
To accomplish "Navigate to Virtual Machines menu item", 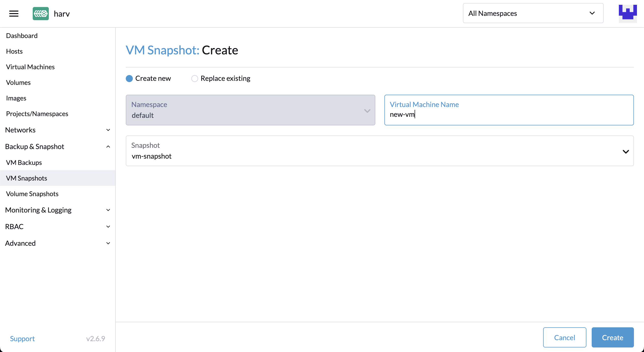I will click(30, 67).
